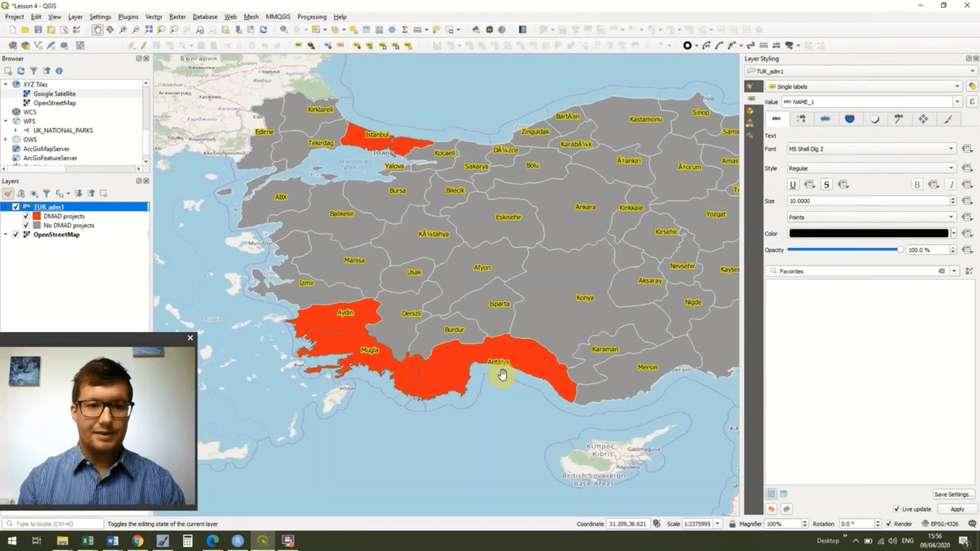Open the Attribute Table icon
Image resolution: width=980 pixels, height=551 pixels.
click(366, 29)
